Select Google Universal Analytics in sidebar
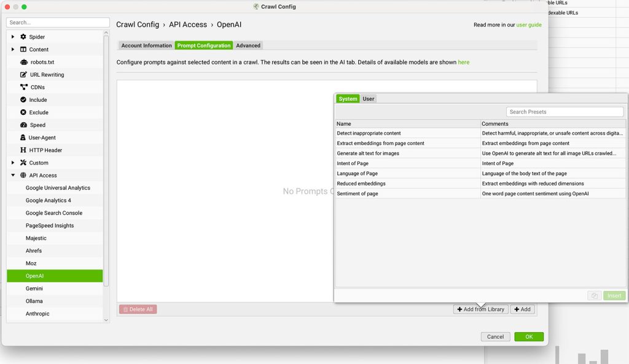 click(x=55, y=188)
